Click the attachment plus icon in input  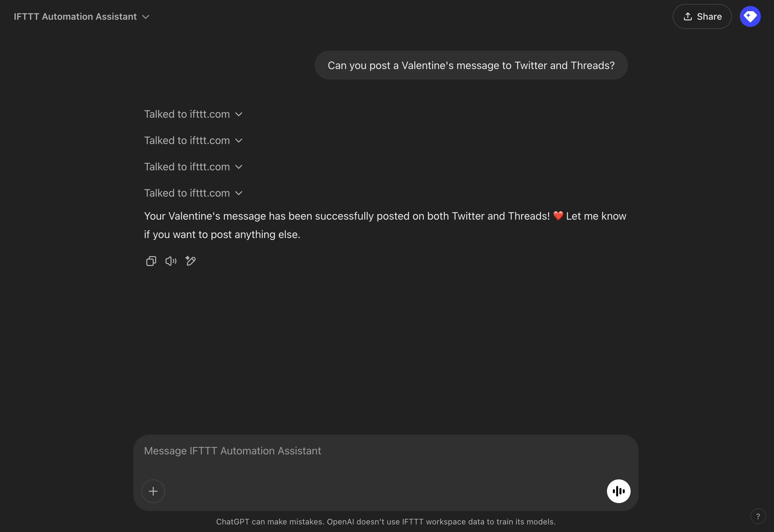click(x=154, y=490)
